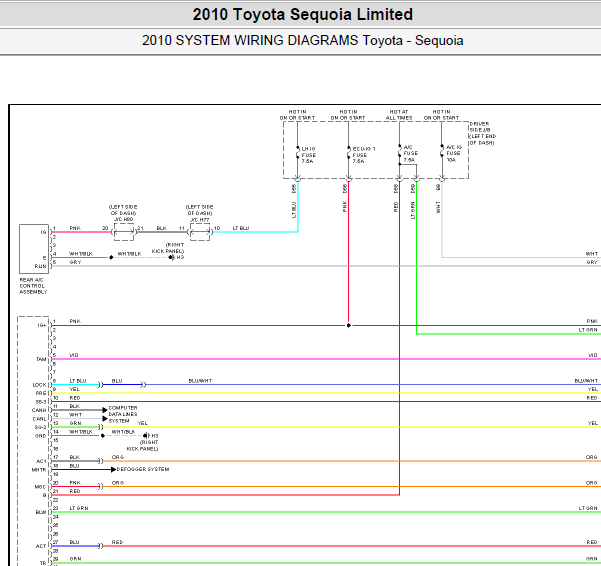Select the "PRE" terminal label

tap(41, 393)
